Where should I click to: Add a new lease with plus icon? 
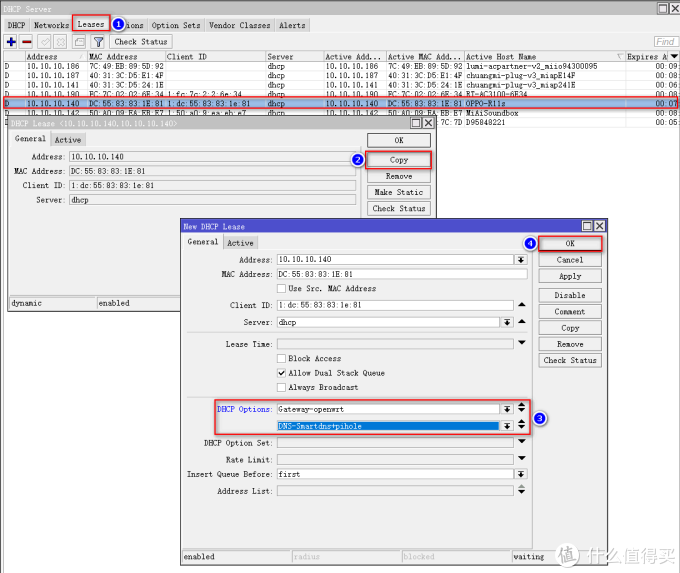point(11,42)
